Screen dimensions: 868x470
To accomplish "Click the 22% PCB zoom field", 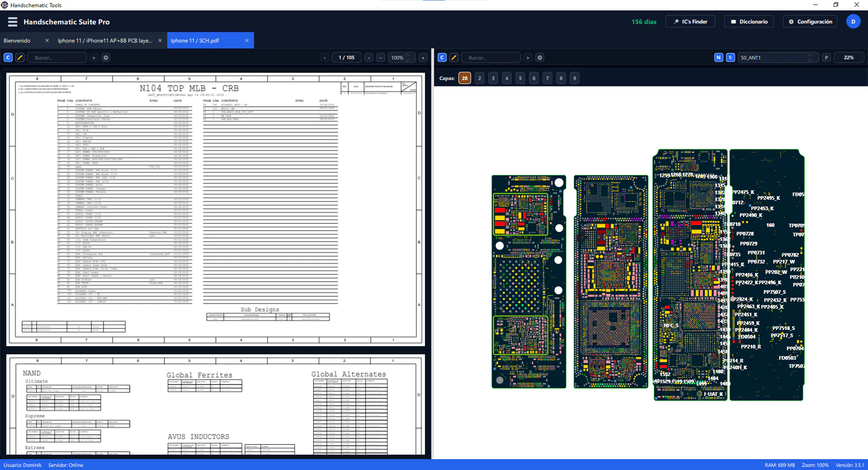I will point(849,57).
